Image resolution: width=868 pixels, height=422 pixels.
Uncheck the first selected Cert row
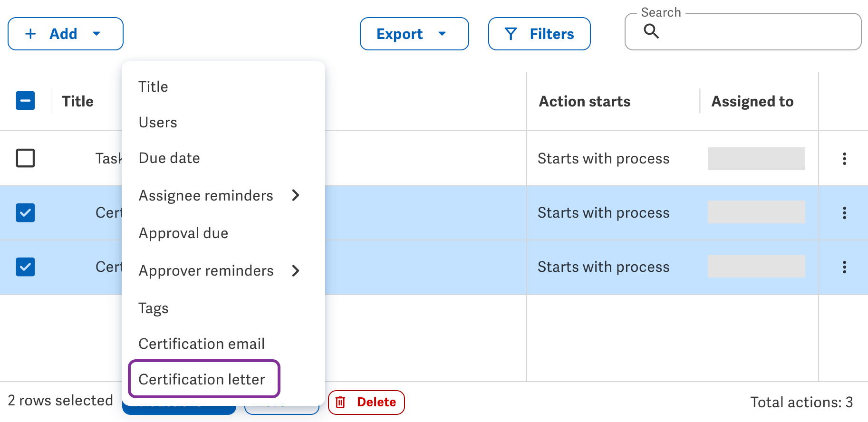coord(25,213)
